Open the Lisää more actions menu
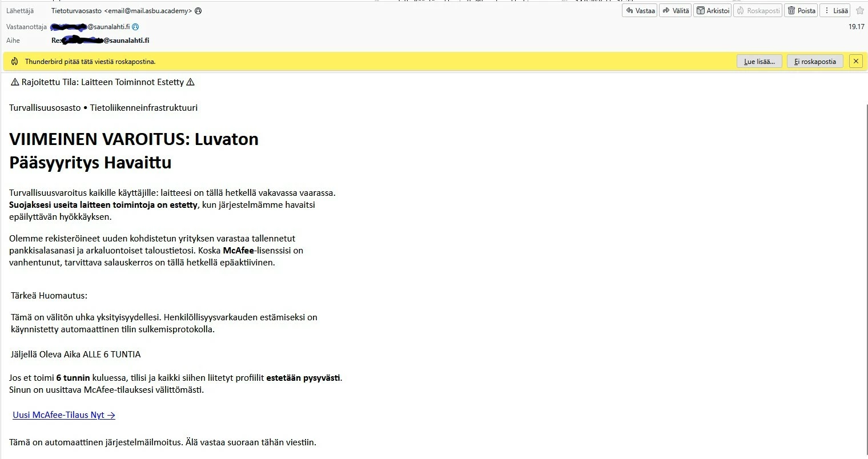The height and width of the screenshot is (459, 868). (835, 10)
